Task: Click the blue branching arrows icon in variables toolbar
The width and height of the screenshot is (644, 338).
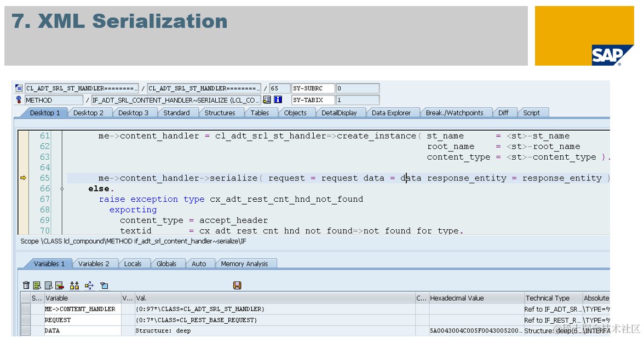Action: pyautogui.click(x=89, y=285)
